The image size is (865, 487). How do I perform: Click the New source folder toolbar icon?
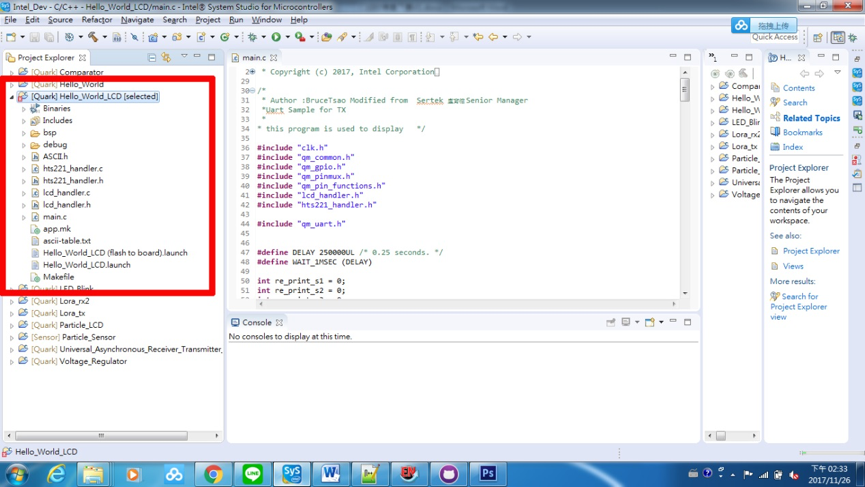tap(177, 37)
